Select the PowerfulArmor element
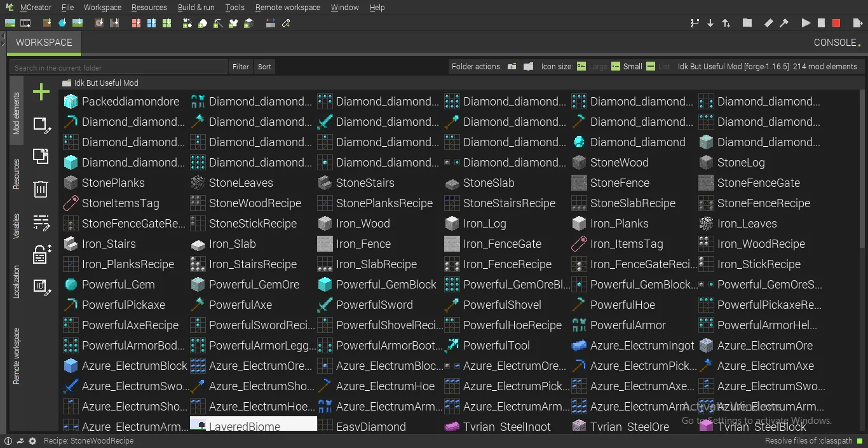Viewport: 868px width, 448px height. point(619,325)
